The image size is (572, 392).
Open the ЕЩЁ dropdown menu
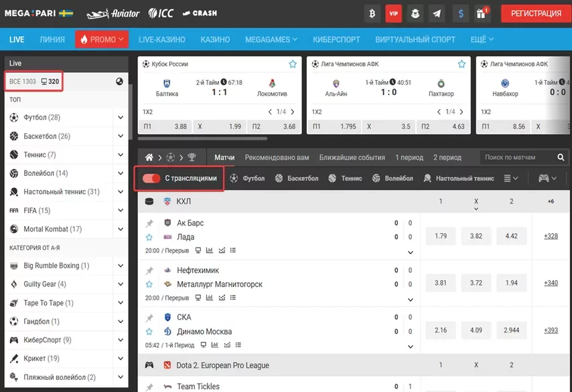click(482, 39)
